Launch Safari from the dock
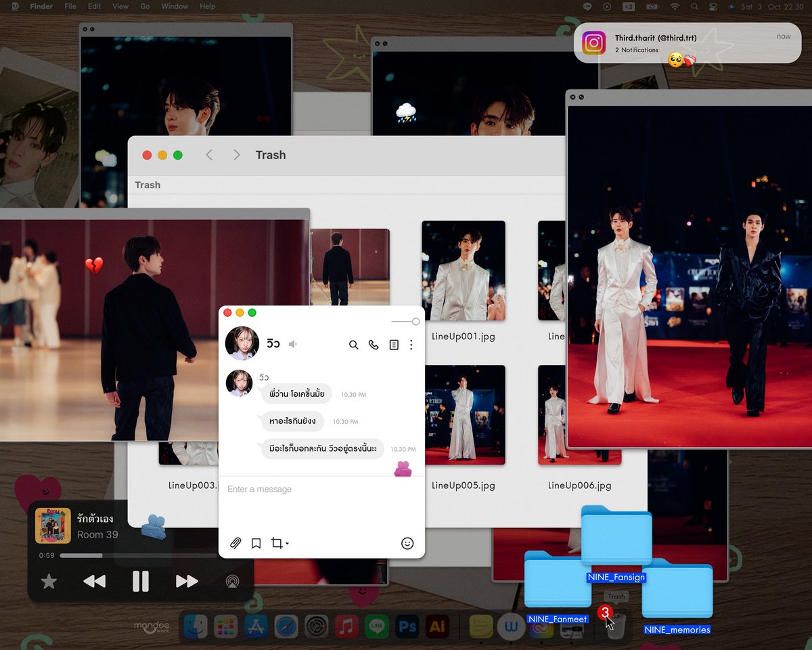This screenshot has height=650, width=812. [x=286, y=627]
